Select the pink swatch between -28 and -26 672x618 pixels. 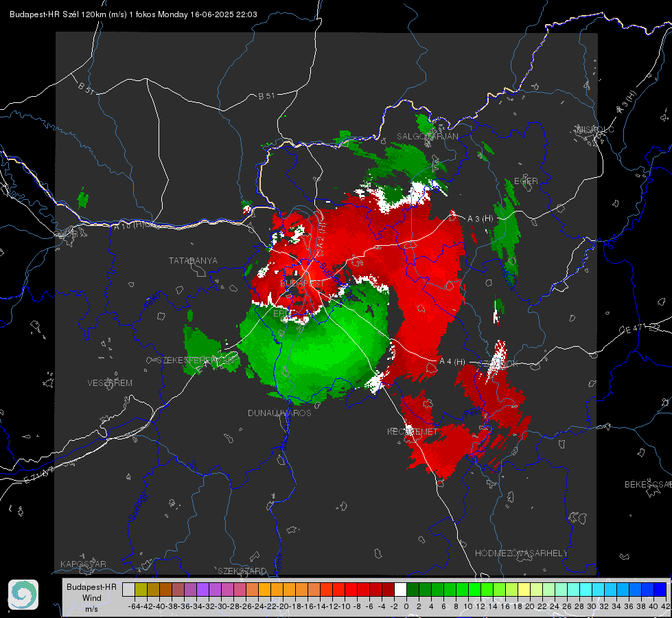tap(240, 589)
